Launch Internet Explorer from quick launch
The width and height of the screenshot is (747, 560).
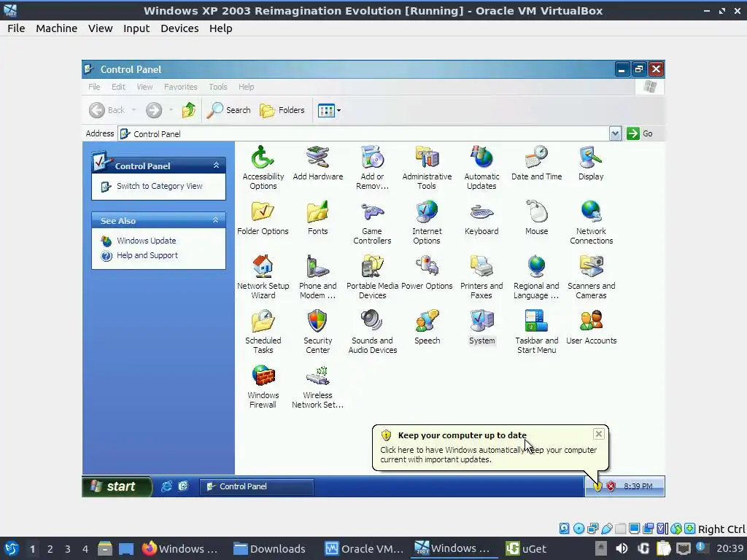[x=166, y=486]
